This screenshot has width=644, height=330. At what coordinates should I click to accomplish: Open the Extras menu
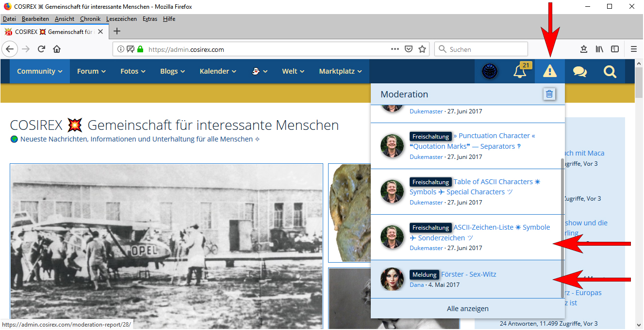click(x=150, y=19)
